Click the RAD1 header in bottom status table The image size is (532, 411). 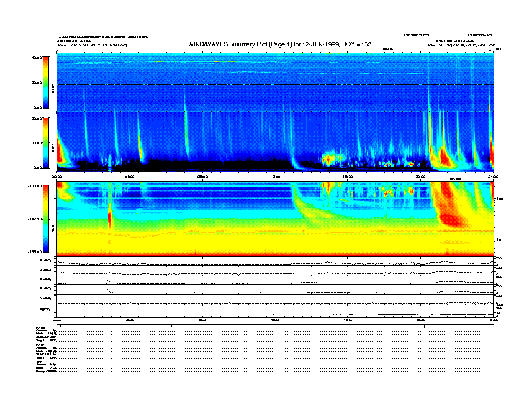click(40, 345)
